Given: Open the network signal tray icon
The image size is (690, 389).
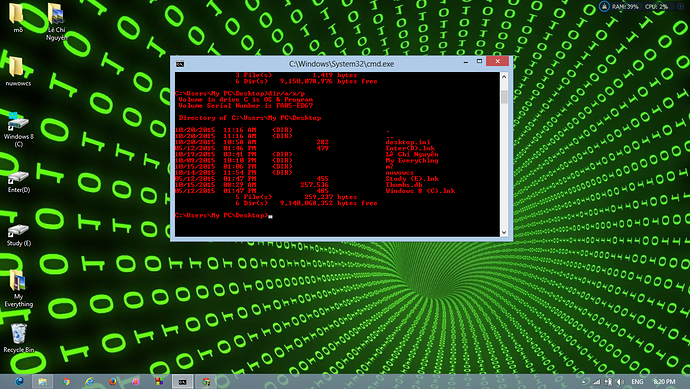Looking at the screenshot, I should tap(597, 382).
